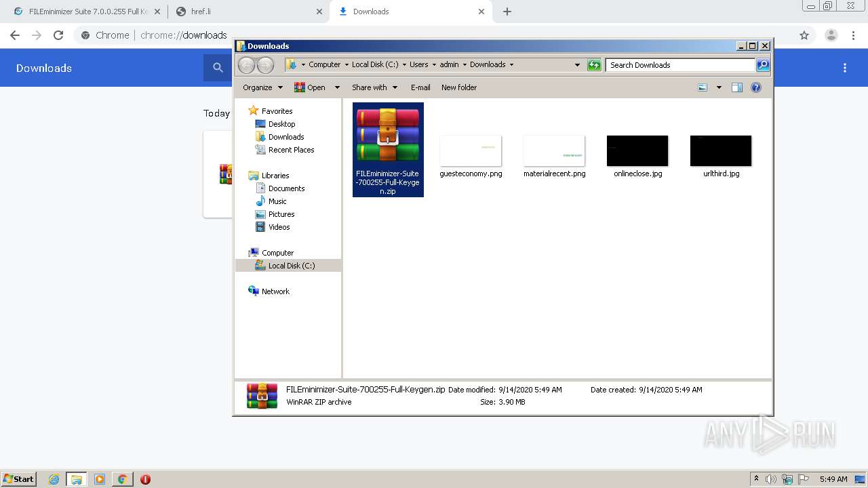Open Downloads page more actions menu
The height and width of the screenshot is (488, 868).
845,68
